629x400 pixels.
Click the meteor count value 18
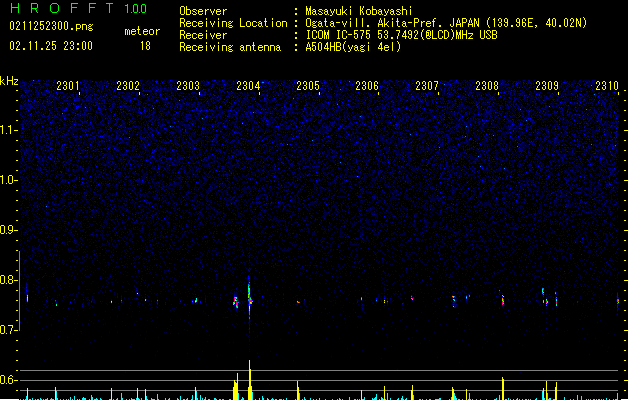[x=145, y=46]
